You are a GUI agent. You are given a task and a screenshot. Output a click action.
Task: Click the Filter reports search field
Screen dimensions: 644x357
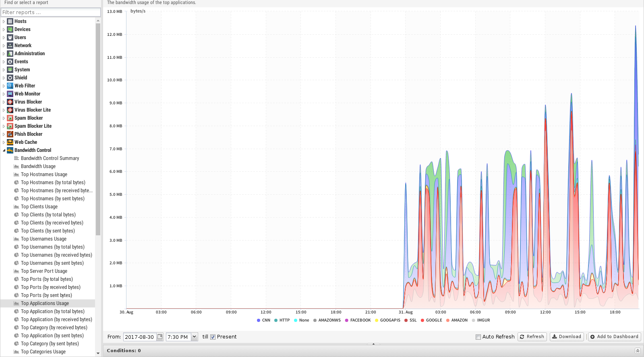coord(50,12)
